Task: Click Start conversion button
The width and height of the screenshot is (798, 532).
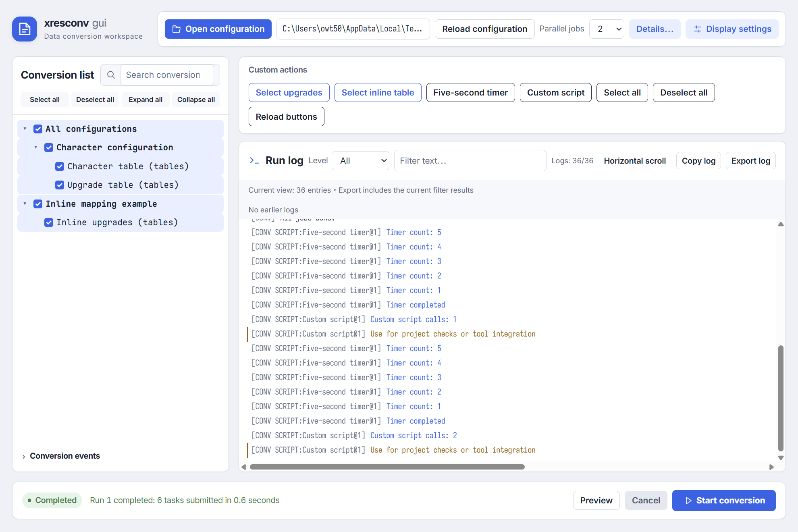Action: [724, 501]
